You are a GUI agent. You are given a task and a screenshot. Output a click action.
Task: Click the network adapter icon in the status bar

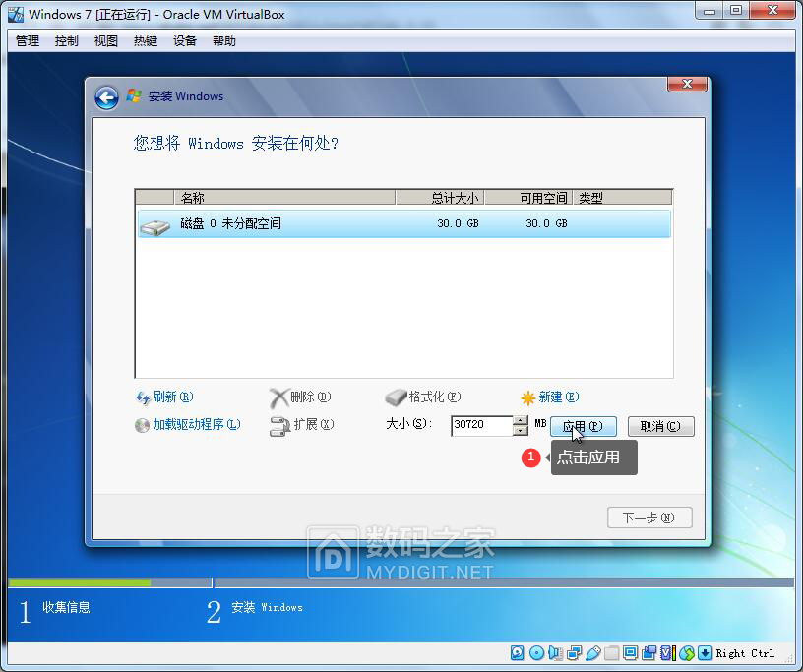574,653
